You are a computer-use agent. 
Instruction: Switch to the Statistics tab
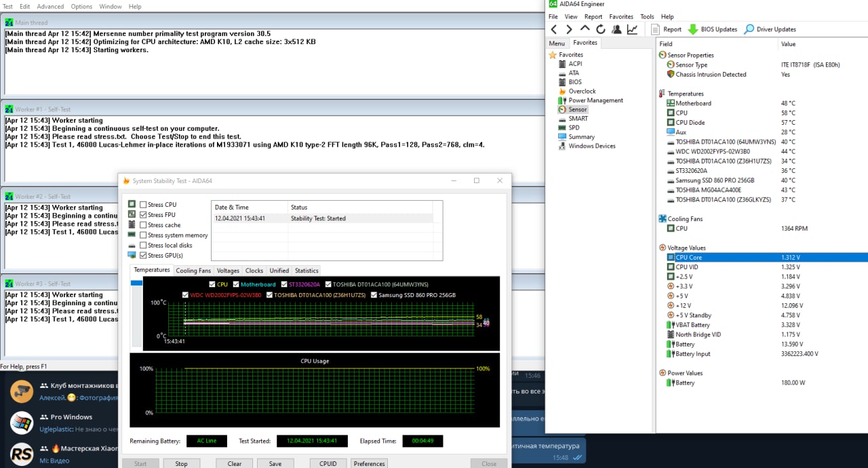coord(307,271)
